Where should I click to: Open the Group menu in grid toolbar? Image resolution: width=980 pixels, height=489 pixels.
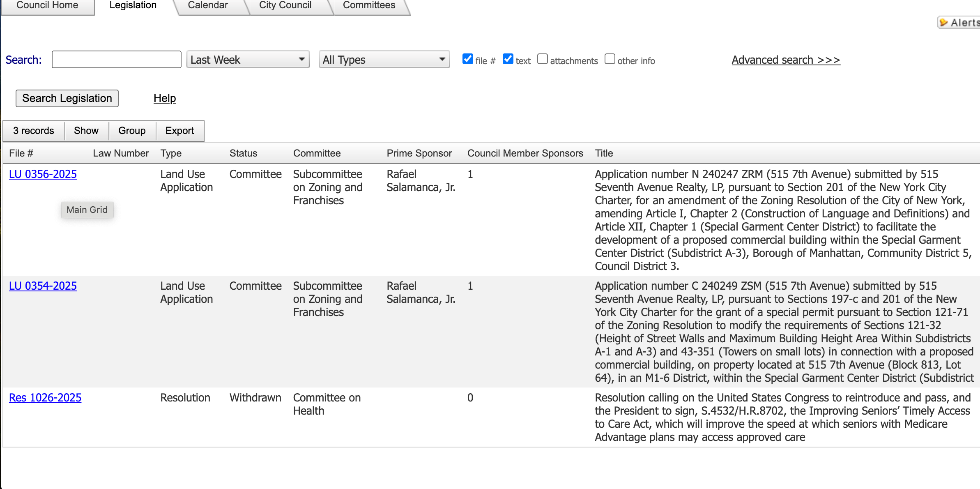[x=132, y=131]
